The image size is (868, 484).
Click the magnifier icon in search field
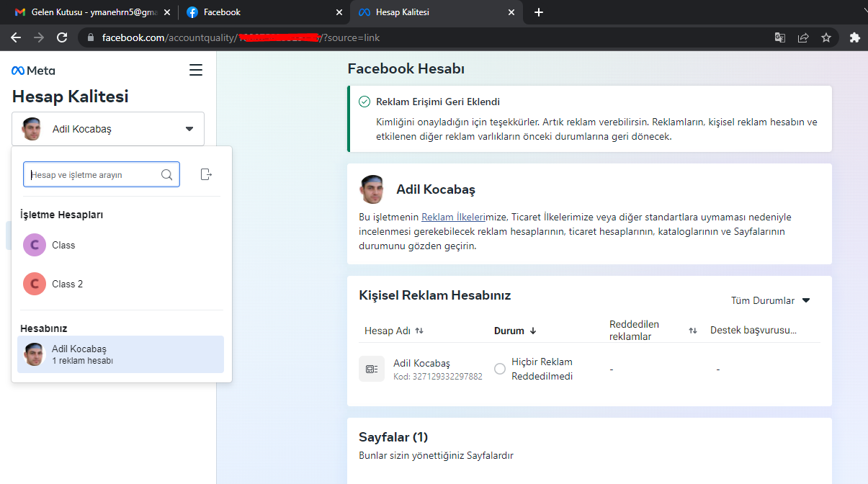166,174
